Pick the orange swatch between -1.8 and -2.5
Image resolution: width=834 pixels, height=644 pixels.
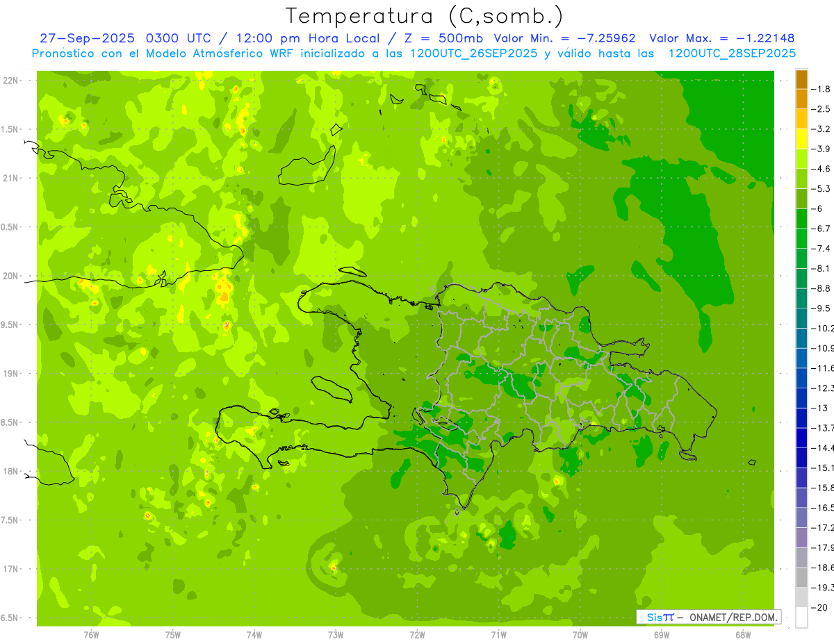click(801, 99)
